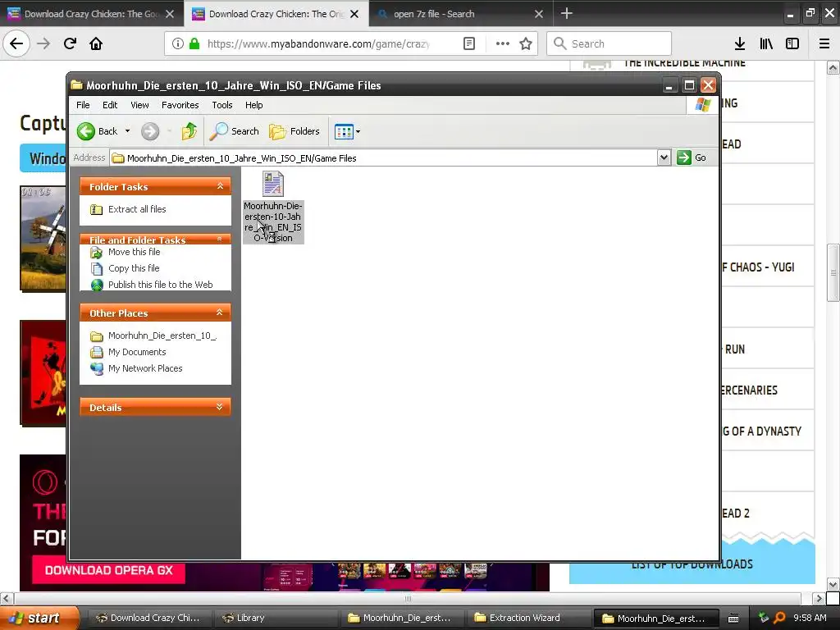Click the site information icon in URL bar
This screenshot has height=630, width=840.
tap(178, 44)
